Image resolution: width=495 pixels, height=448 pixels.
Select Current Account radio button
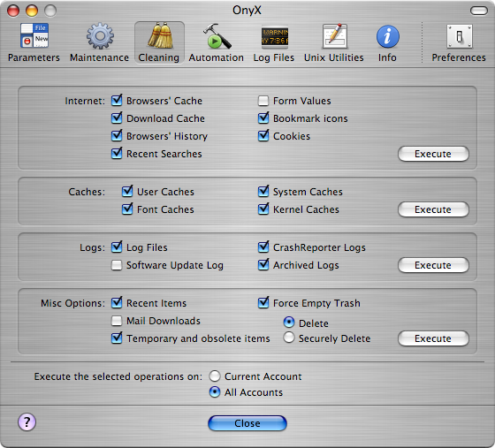pos(215,376)
